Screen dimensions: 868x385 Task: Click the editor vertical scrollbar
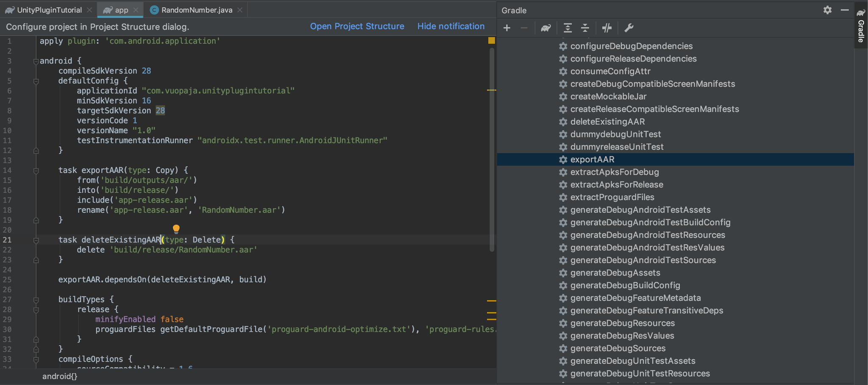coord(492,148)
